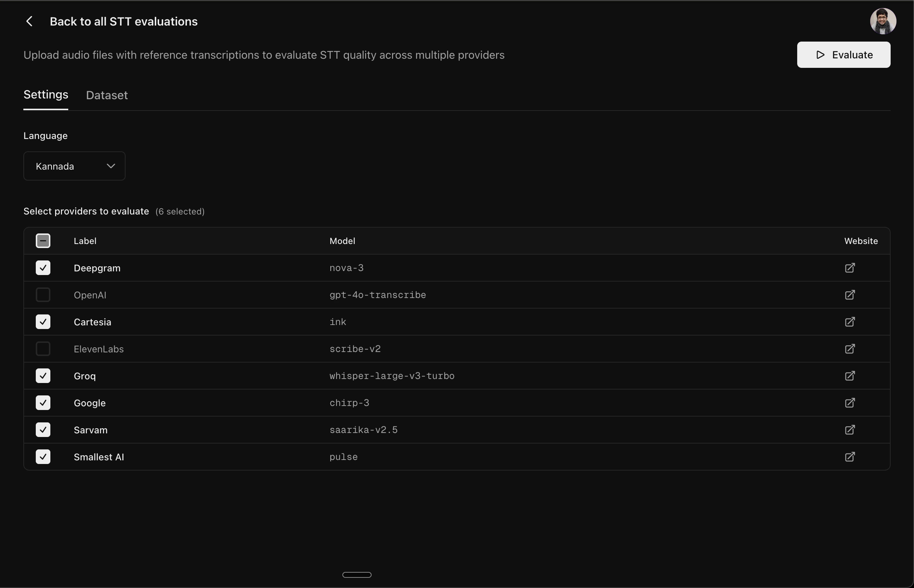The image size is (914, 588).
Task: Open the OpenAI website link
Action: (849, 295)
